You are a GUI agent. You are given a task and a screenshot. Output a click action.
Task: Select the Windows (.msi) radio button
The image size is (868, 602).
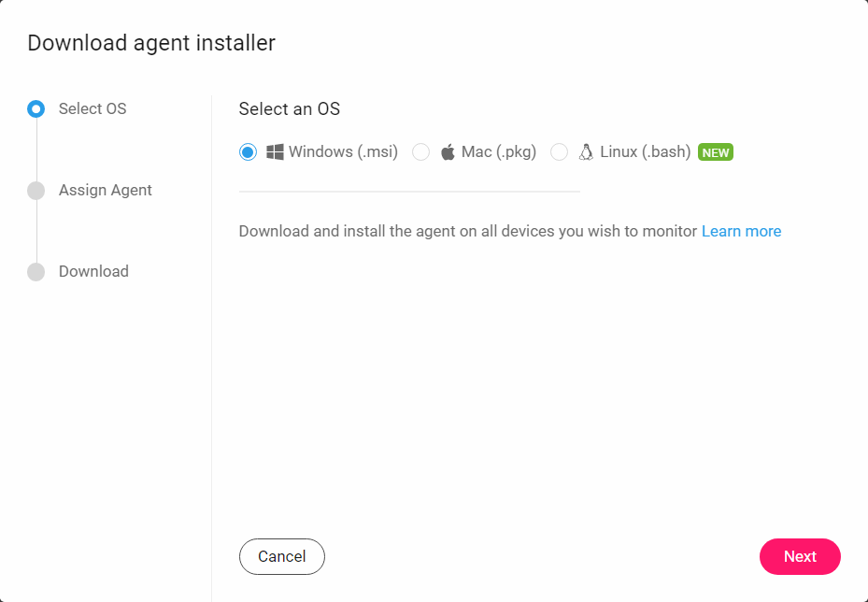tap(247, 151)
